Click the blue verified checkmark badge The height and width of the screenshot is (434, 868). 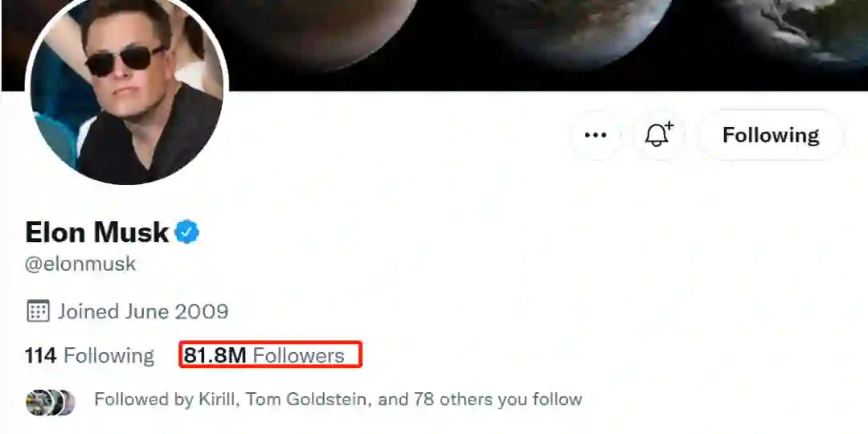point(187,233)
